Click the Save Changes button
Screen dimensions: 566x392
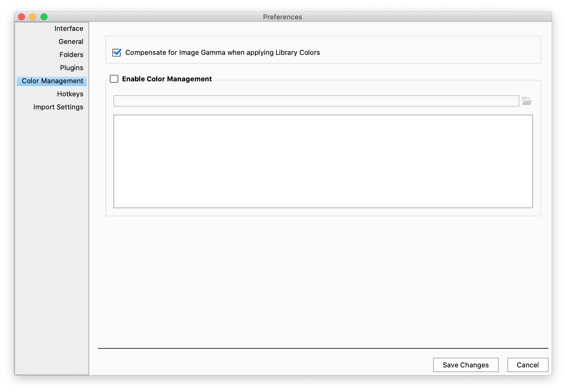coord(466,365)
